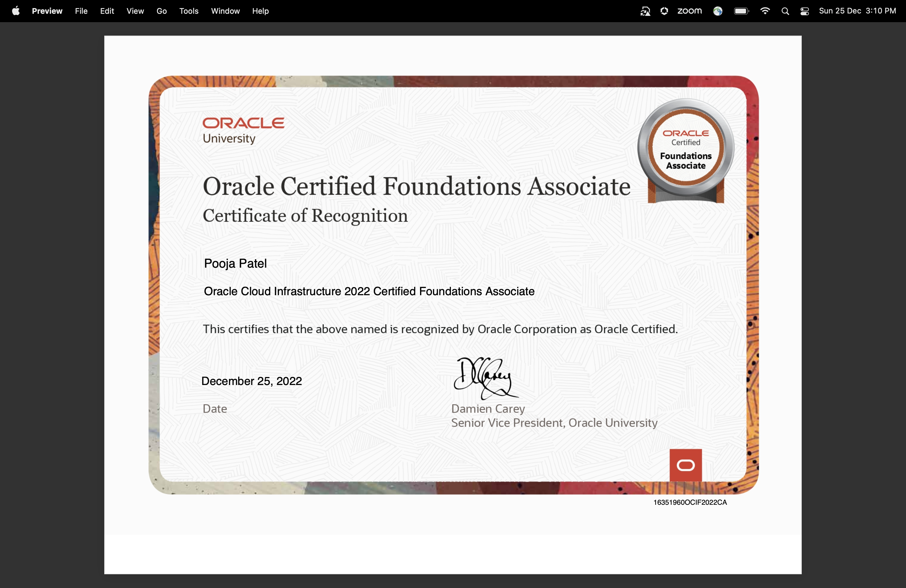The width and height of the screenshot is (906, 588).
Task: Click the name Pooja Patel
Action: click(x=235, y=263)
